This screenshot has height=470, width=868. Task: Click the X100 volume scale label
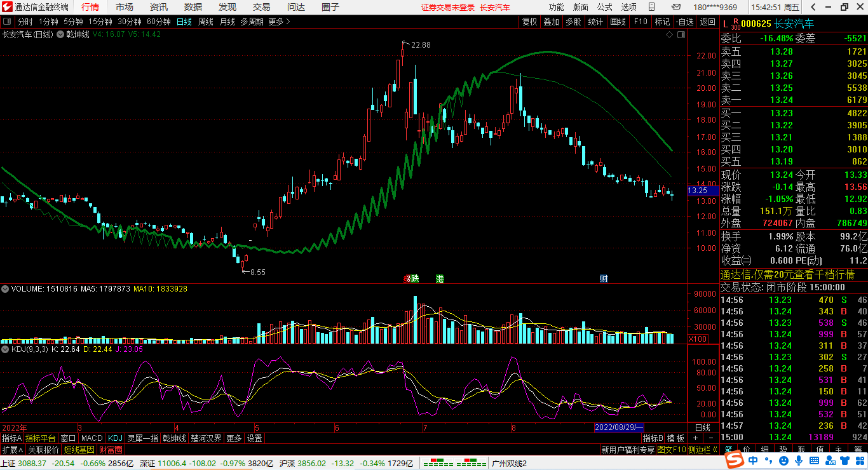coord(698,339)
